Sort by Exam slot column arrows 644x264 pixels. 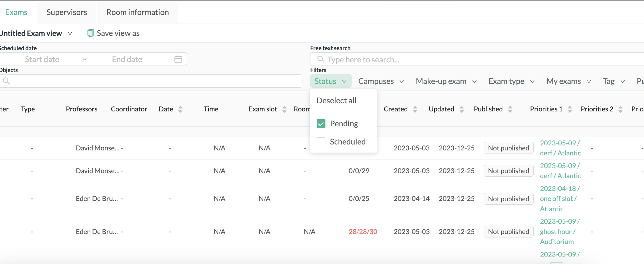pos(284,109)
